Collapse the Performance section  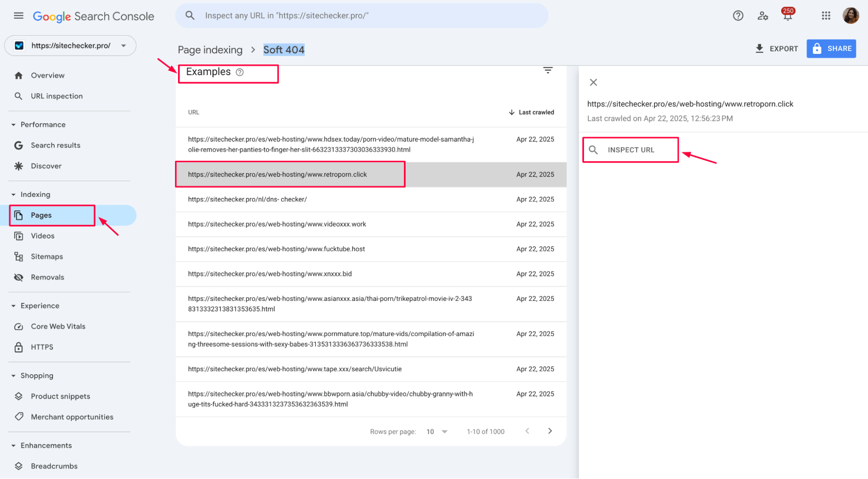(x=13, y=125)
